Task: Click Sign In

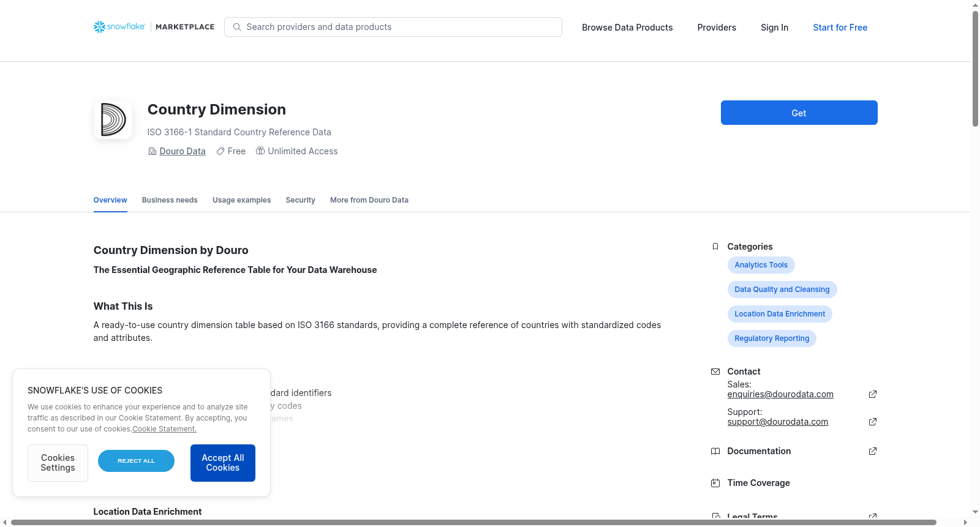Action: click(774, 28)
